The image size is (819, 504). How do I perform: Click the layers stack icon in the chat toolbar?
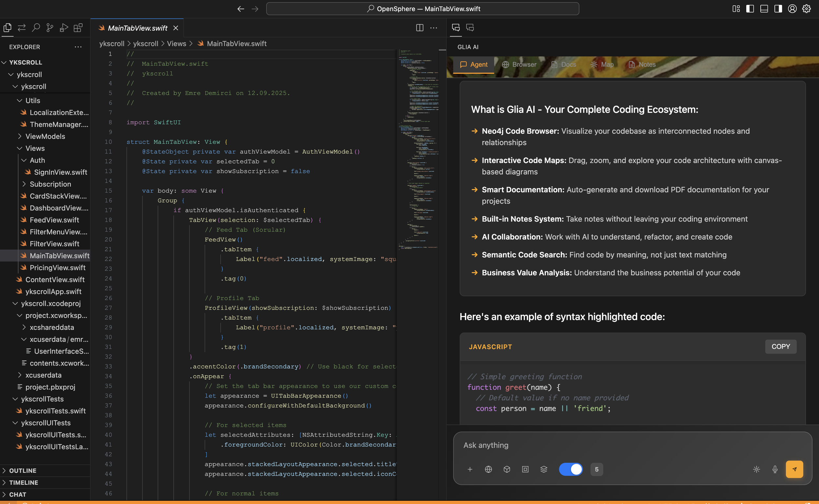coord(543,469)
